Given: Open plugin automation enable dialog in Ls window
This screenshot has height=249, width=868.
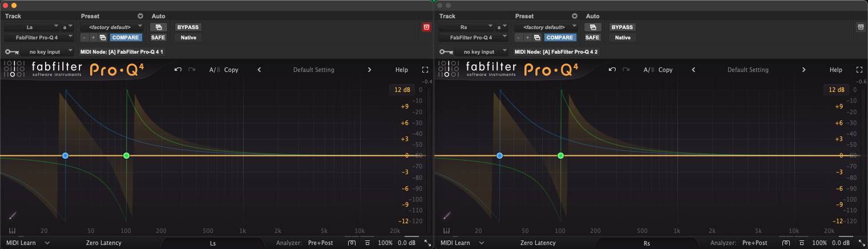Looking at the screenshot, I should pos(158,27).
